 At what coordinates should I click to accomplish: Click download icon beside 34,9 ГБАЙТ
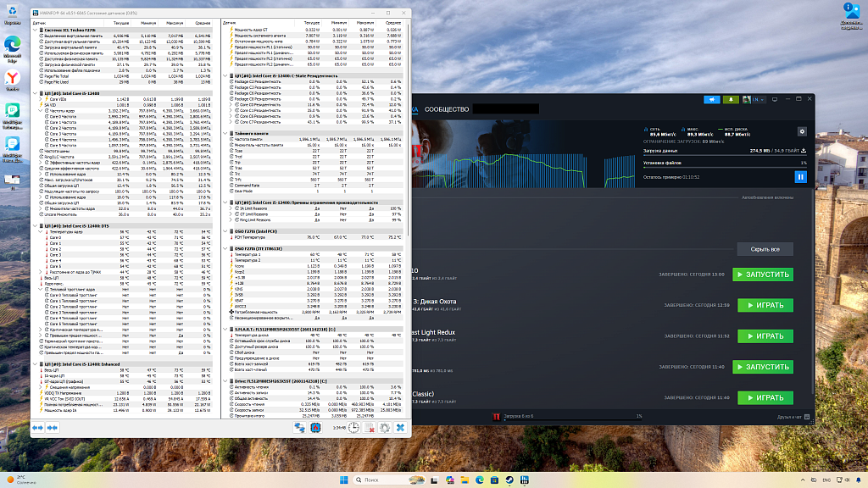(x=804, y=151)
